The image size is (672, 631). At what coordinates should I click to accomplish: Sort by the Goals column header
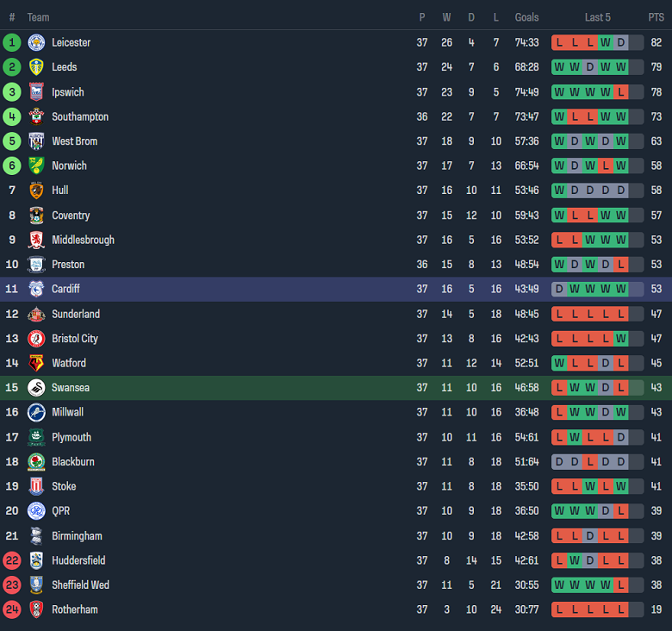click(526, 17)
